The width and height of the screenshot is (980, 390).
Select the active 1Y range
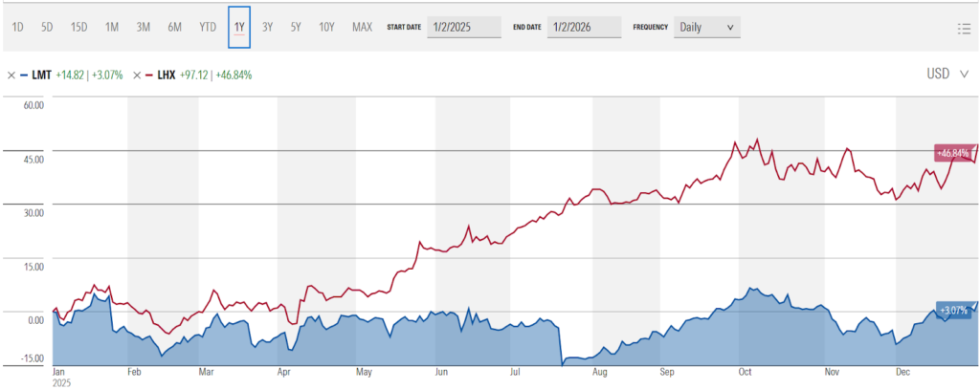(x=239, y=27)
